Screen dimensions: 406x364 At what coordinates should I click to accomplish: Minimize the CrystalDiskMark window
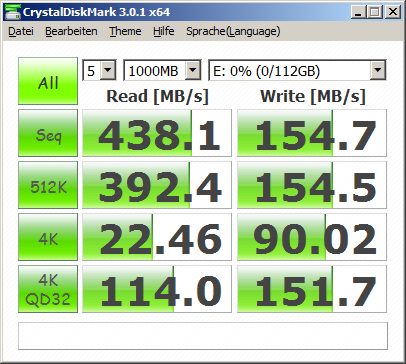(359, 12)
